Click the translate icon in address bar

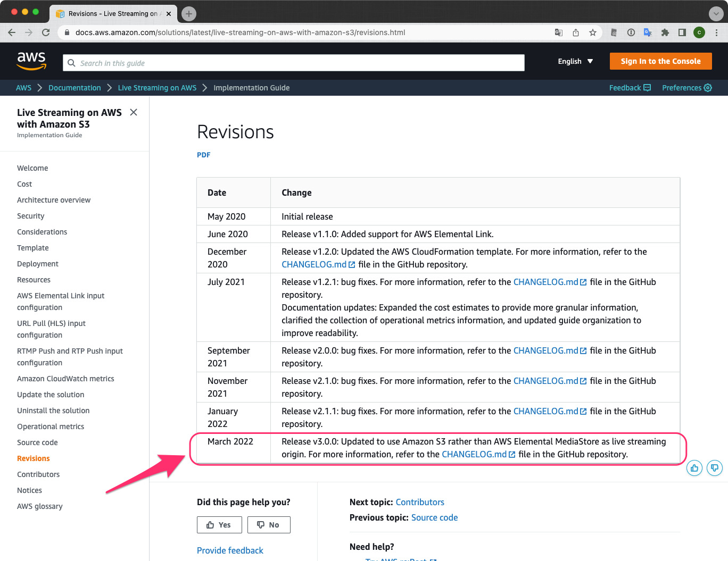pos(559,32)
